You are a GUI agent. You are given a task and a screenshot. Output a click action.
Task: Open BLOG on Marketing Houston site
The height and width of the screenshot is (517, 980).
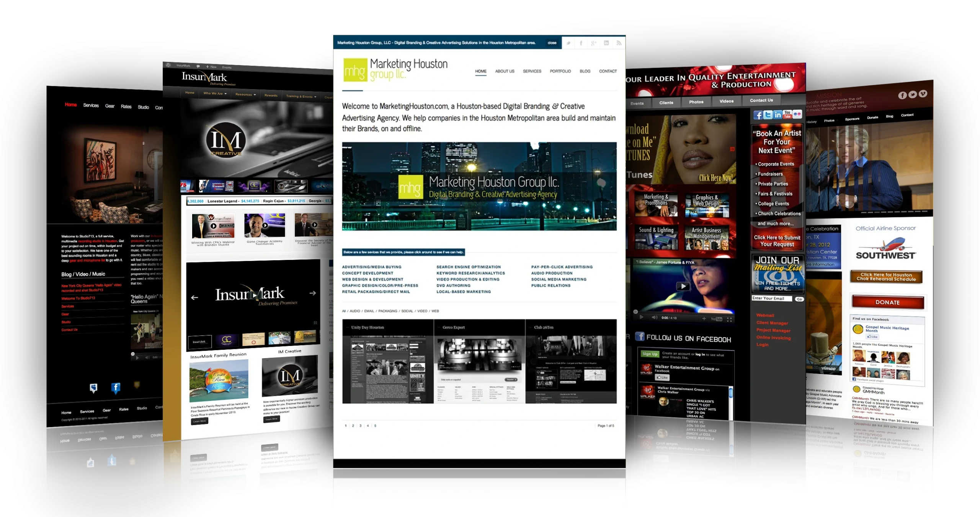point(585,71)
